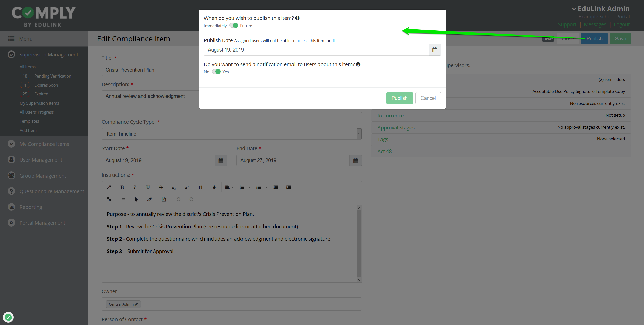Open the text alignment dropdown in editor

point(229,187)
